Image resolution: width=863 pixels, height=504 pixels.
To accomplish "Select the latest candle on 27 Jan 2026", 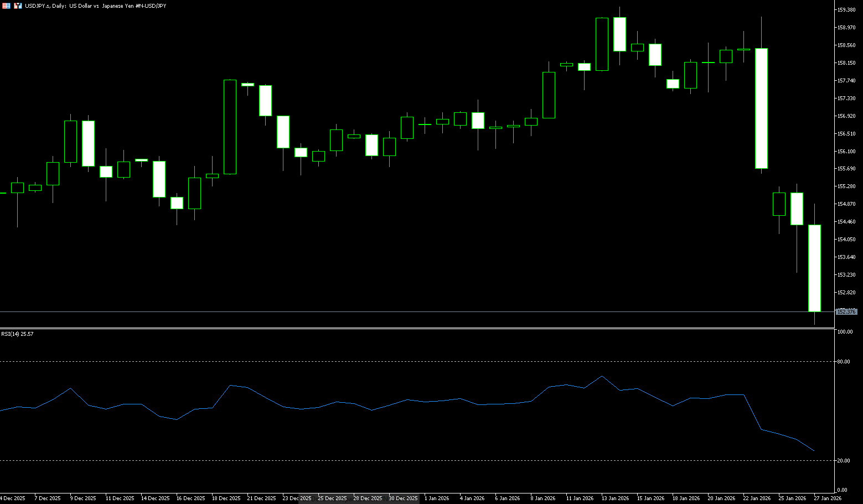I will [814, 268].
